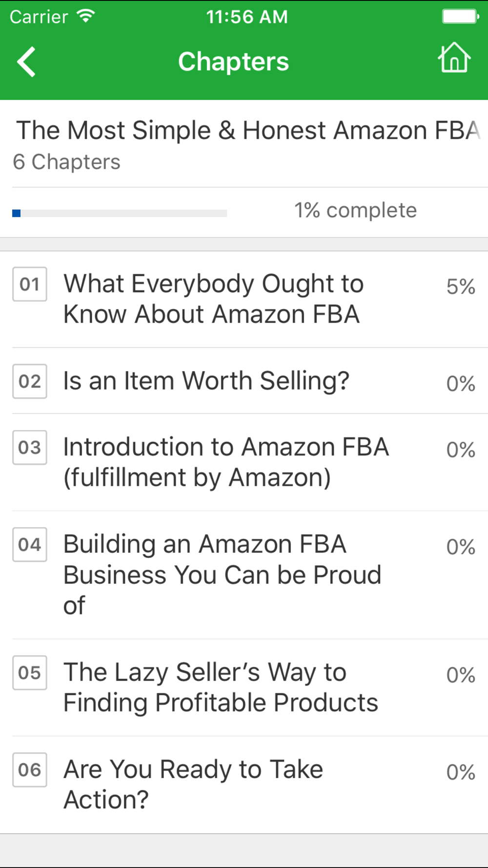
Task: Tap the 06 chapter number badge
Action: point(30,770)
